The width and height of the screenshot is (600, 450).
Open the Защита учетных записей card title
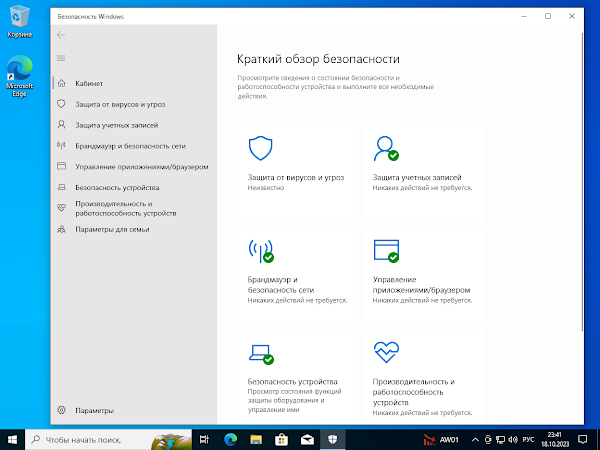[417, 178]
